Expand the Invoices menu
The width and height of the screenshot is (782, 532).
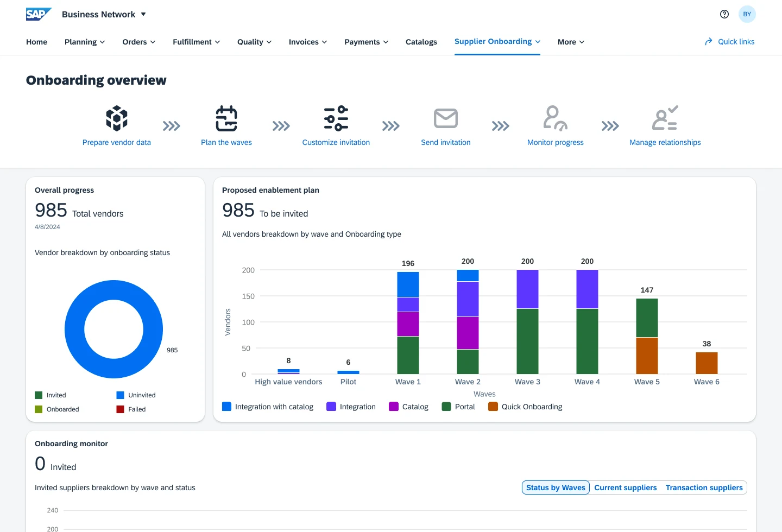click(x=308, y=42)
